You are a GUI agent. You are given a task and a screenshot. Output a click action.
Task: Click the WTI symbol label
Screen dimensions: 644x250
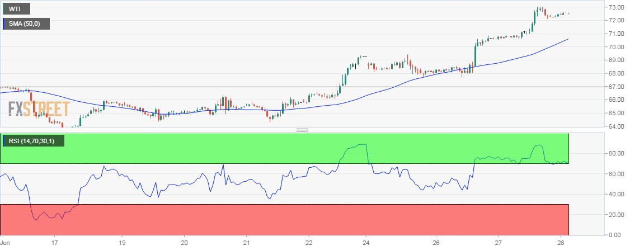point(15,9)
